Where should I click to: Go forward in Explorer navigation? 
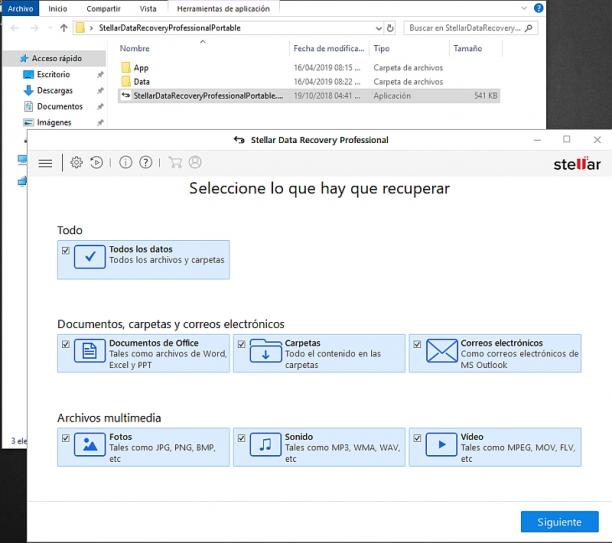(x=34, y=28)
